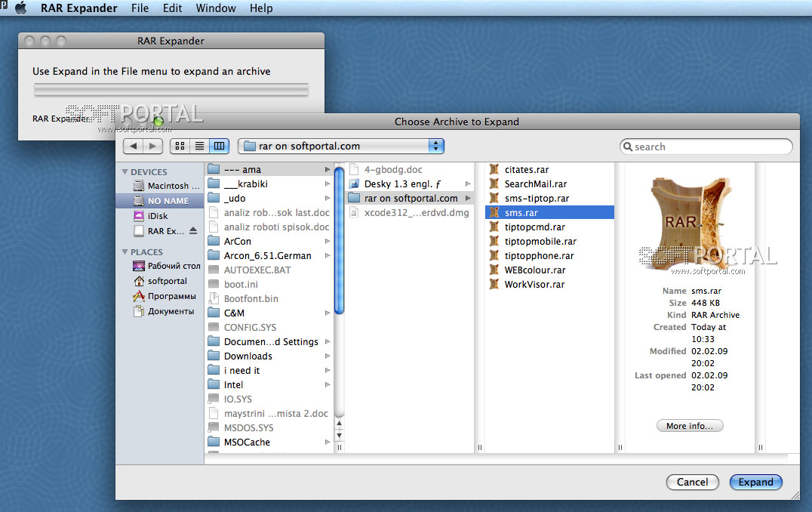Image resolution: width=812 pixels, height=512 pixels.
Task: Click first column's scroll down arrow
Action: pyautogui.click(x=339, y=435)
